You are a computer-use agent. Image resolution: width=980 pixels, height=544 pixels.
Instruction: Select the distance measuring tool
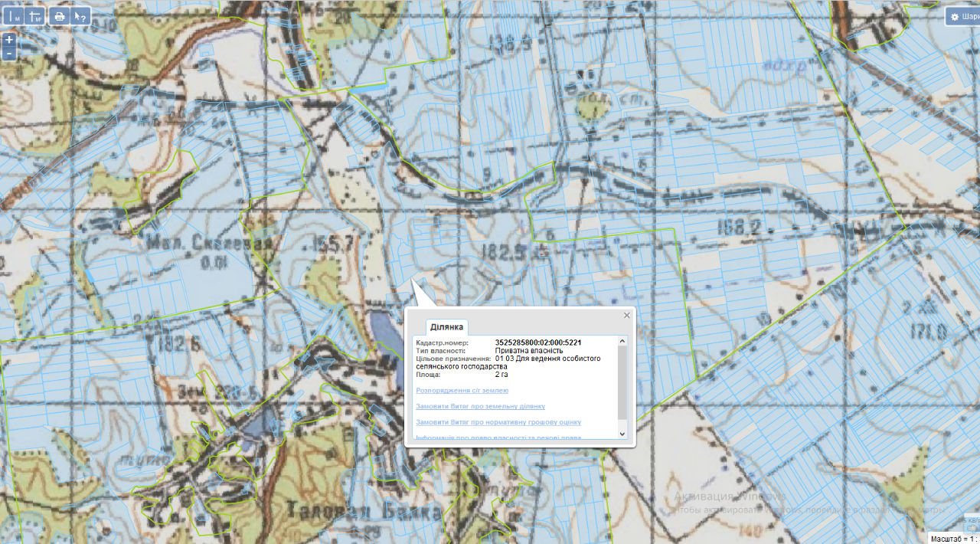click(x=14, y=16)
